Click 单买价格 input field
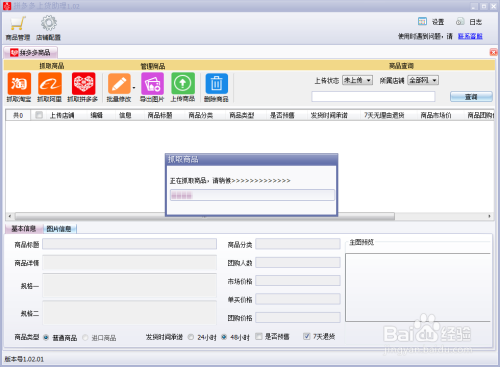Image resolution: width=500 pixels, height=367 pixels. (x=298, y=299)
